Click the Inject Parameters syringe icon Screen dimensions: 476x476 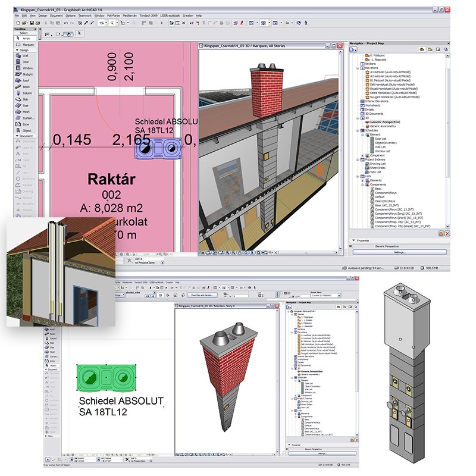click(x=92, y=23)
